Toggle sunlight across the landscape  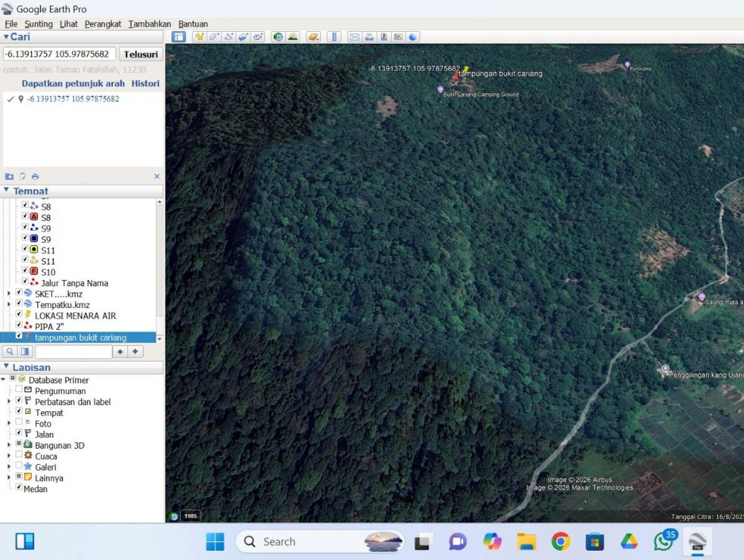[293, 37]
